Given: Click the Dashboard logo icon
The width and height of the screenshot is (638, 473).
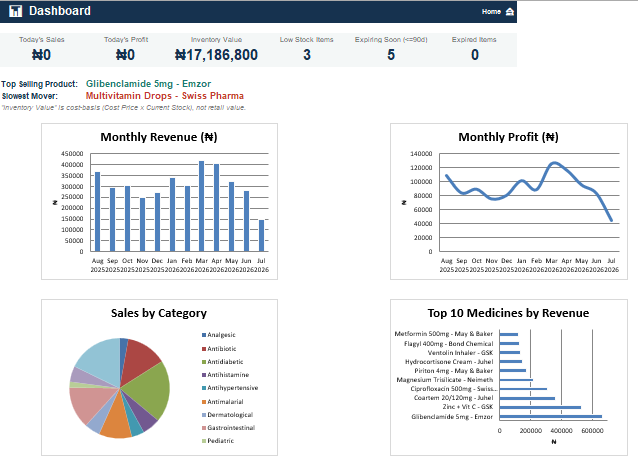Looking at the screenshot, I should (x=15, y=11).
